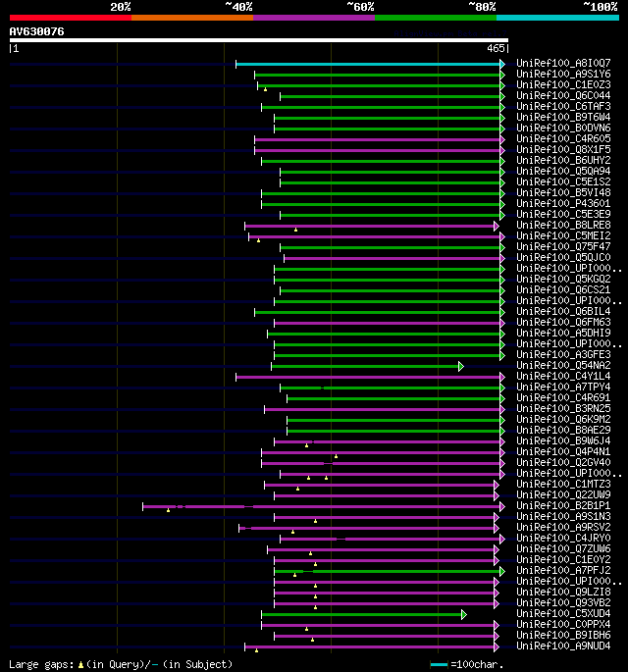Click the UniRef100_C4R691 label
This screenshot has height=672, width=628.
[563, 397]
